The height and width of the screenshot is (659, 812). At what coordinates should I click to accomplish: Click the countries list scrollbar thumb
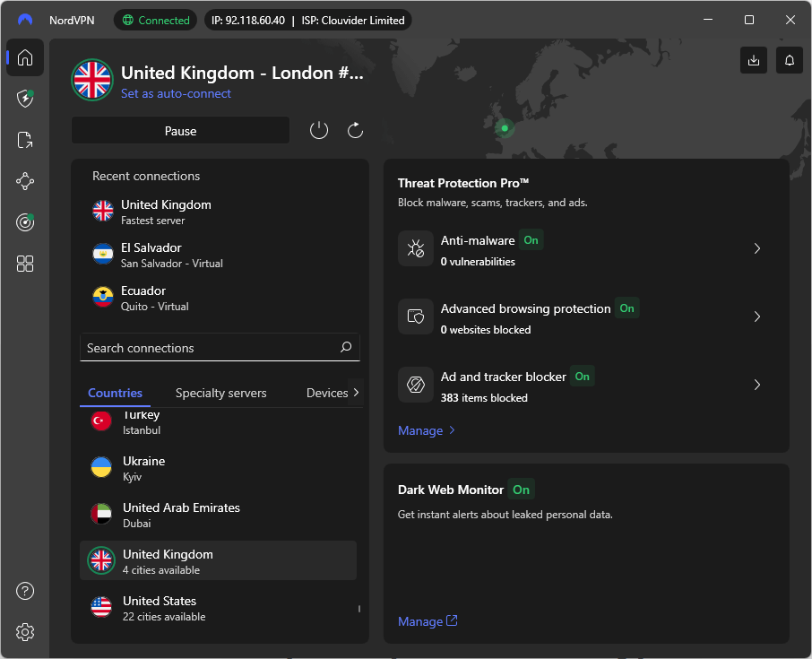[x=358, y=609]
